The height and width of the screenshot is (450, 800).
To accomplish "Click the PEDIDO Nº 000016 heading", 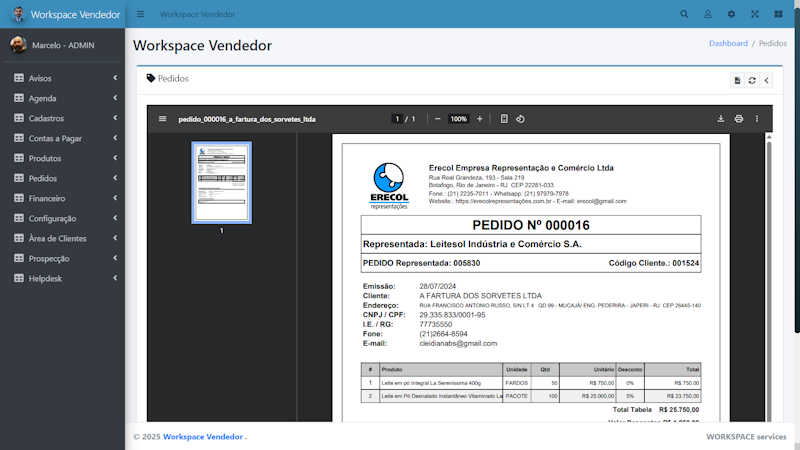I will 531,225.
